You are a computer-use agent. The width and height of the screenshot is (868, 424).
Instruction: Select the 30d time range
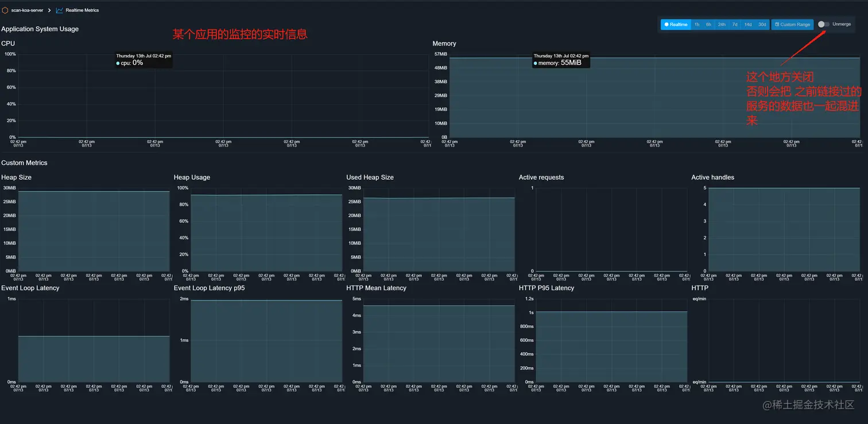click(x=762, y=25)
